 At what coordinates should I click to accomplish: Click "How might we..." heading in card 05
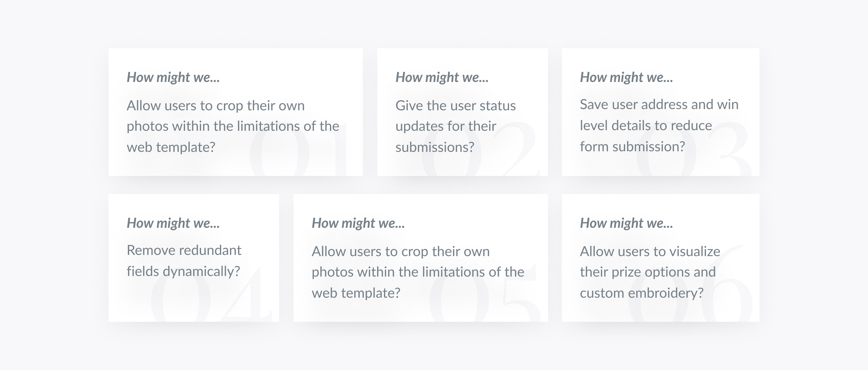pos(358,223)
